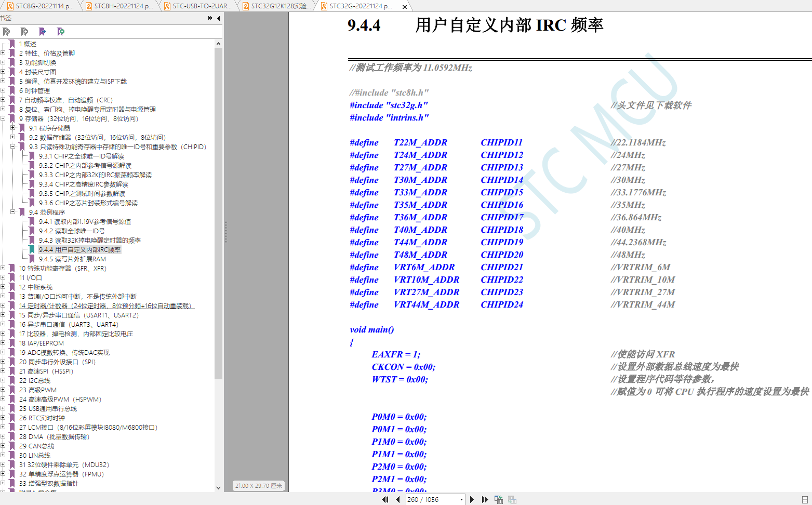812x505 pixels.
Task: Click the page number input field
Action: pos(432,499)
